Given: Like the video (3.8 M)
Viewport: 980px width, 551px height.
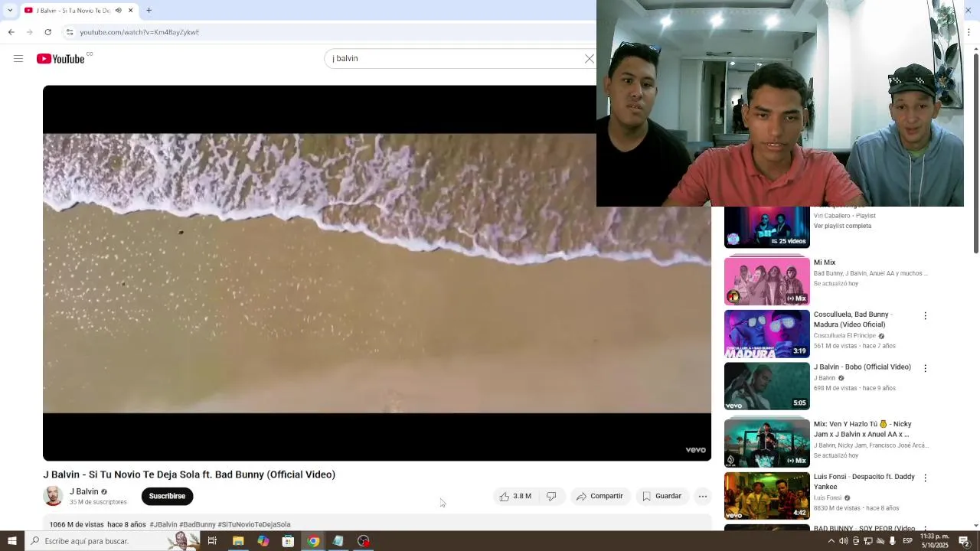Looking at the screenshot, I should tap(515, 496).
